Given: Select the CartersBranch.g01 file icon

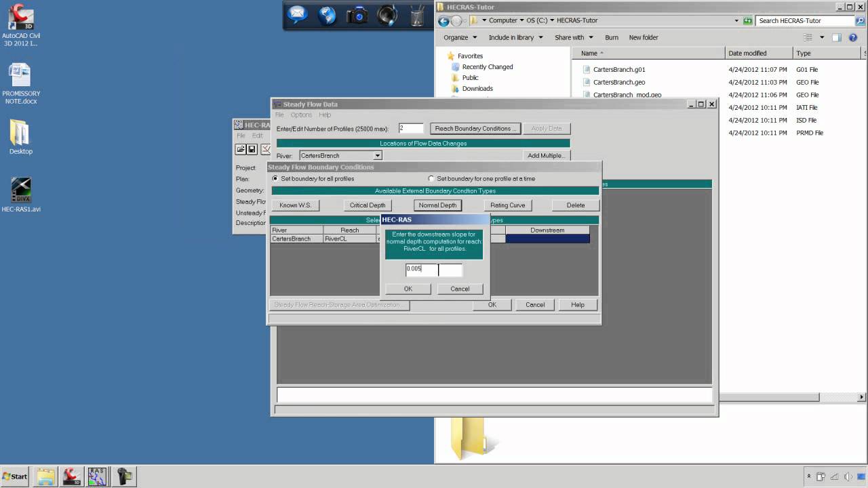Looking at the screenshot, I should 587,70.
